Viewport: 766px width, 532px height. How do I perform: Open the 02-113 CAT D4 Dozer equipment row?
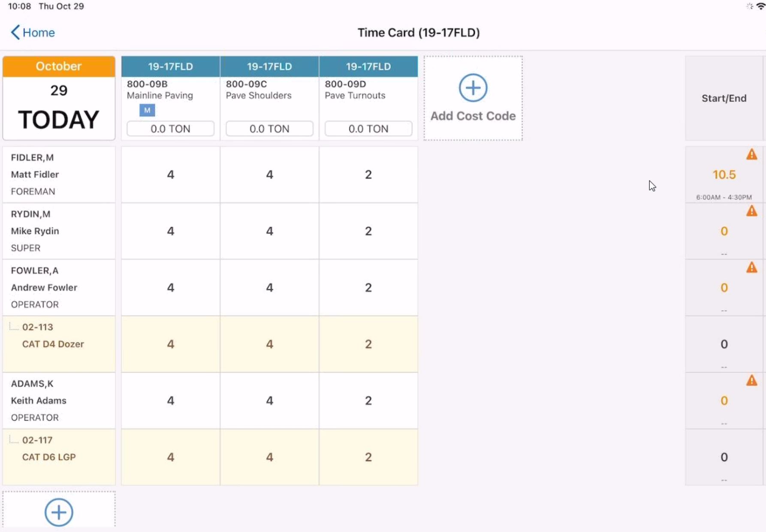[53, 344]
